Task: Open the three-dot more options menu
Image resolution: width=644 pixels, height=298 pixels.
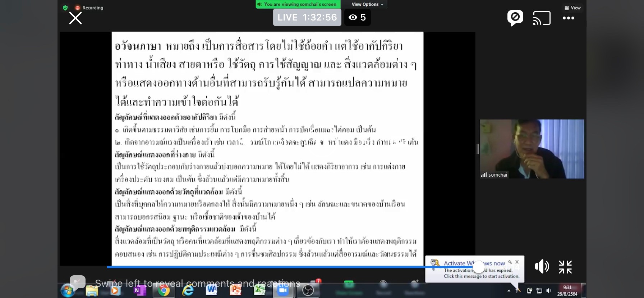Action: 568,18
